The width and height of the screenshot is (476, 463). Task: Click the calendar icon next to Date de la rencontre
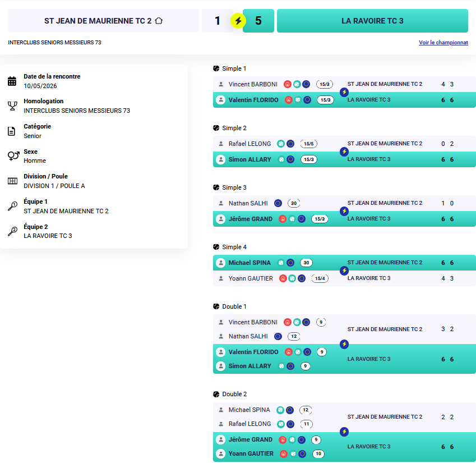click(x=12, y=81)
